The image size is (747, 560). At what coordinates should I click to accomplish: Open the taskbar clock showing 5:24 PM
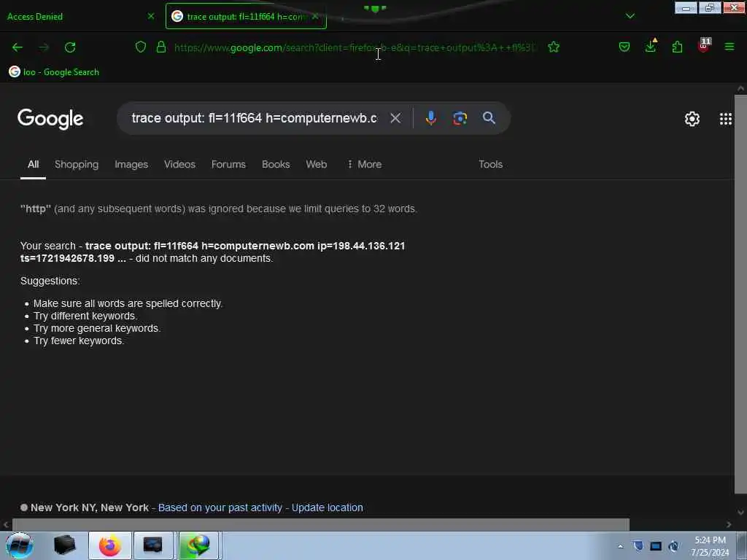click(710, 546)
